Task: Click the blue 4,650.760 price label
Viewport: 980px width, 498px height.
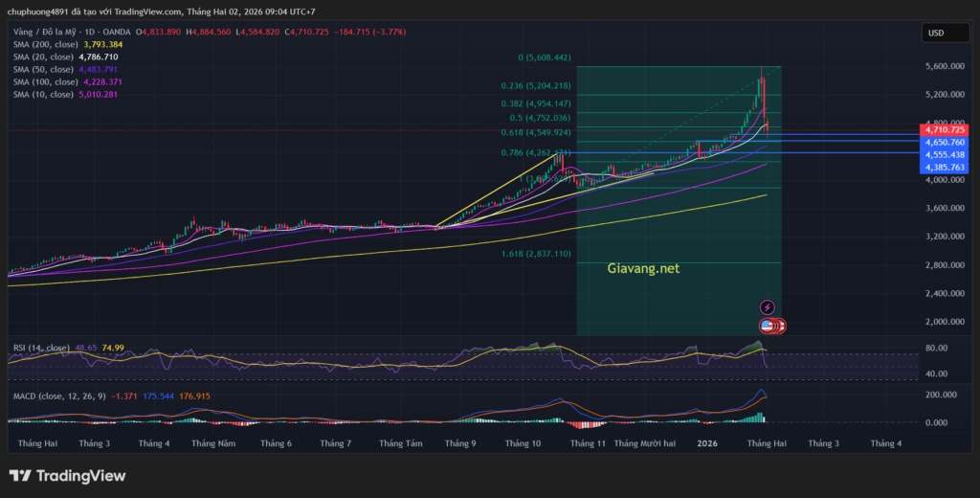Action: (x=945, y=142)
